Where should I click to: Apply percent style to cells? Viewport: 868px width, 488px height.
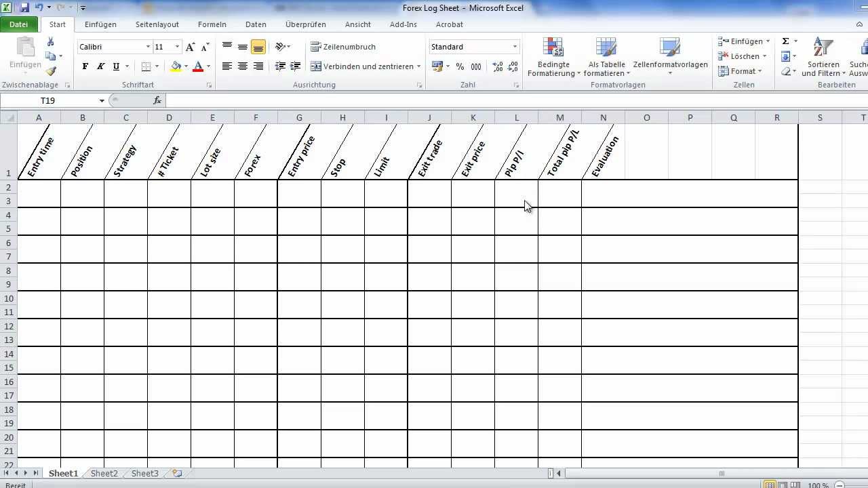(x=460, y=66)
